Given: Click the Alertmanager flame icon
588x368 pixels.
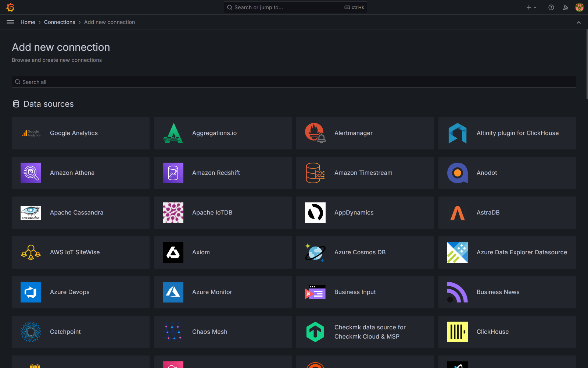Looking at the screenshot, I should (315, 133).
